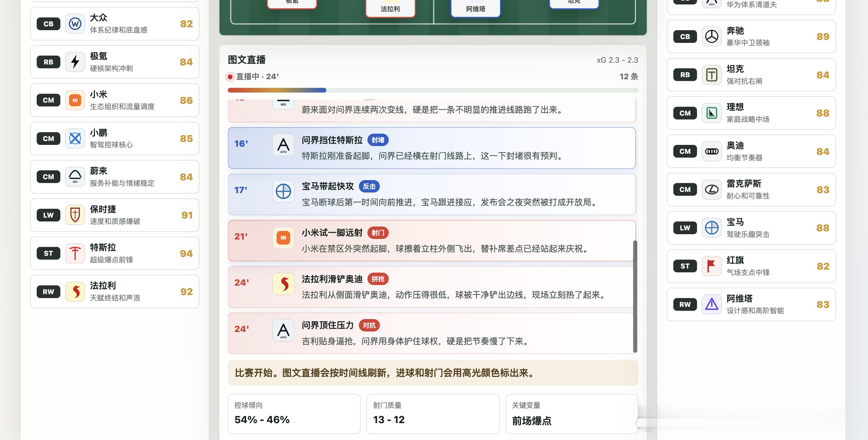Click 法拉利 rating 92
868x440 pixels.
coord(186,292)
